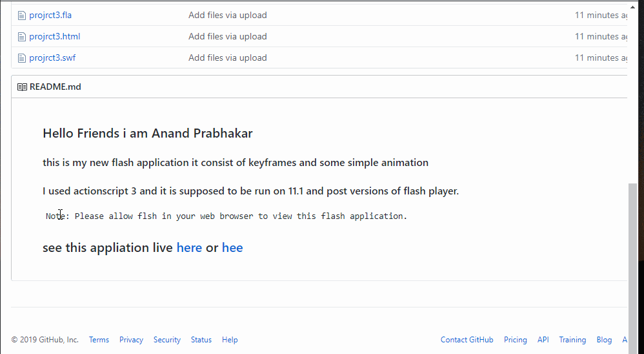Open the Help footer link
644x354 pixels.
(x=230, y=340)
